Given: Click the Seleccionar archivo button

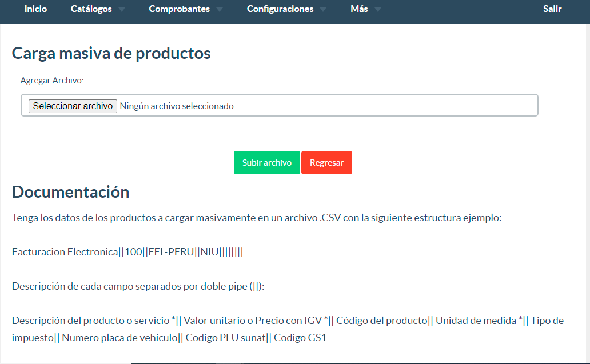Looking at the screenshot, I should pyautogui.click(x=73, y=106).
